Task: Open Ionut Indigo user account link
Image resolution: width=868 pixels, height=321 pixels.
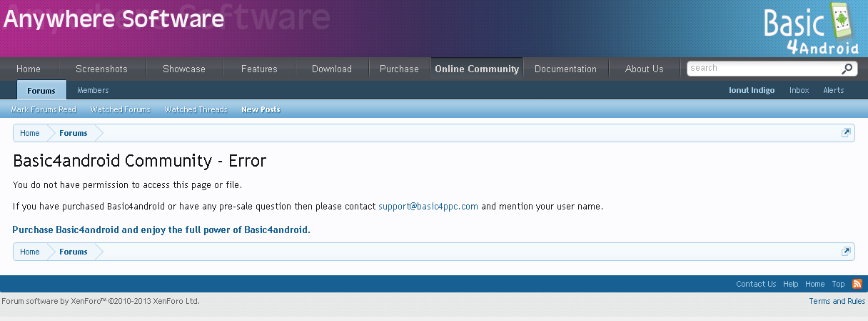Action: 752,90
